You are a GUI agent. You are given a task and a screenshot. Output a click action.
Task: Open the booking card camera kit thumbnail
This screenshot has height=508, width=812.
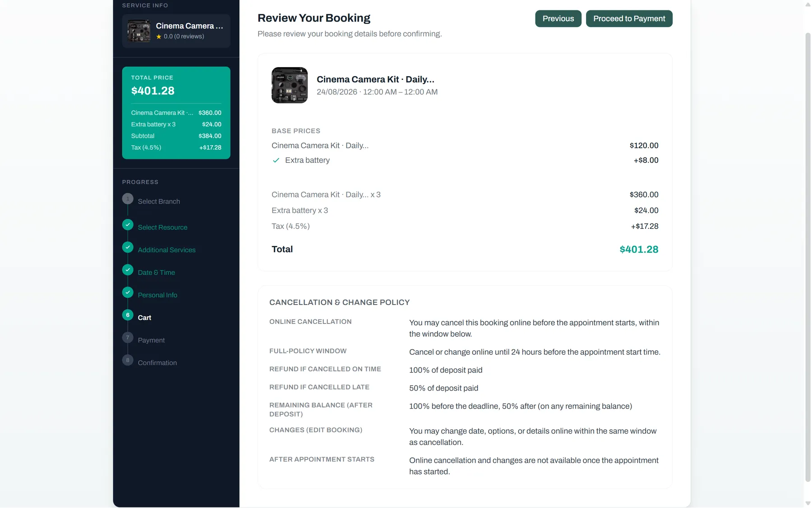[x=290, y=85]
